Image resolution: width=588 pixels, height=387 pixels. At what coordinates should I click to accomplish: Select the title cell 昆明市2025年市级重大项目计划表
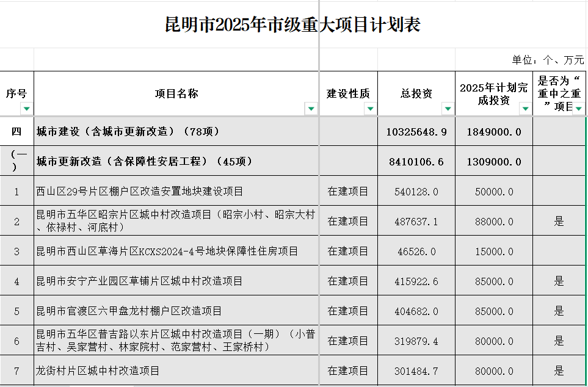coord(293,25)
